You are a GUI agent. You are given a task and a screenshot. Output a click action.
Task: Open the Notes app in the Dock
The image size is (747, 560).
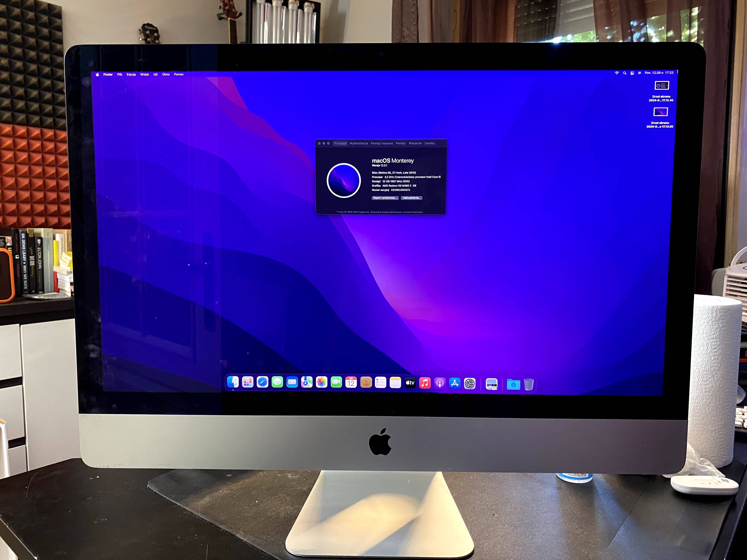(x=395, y=383)
